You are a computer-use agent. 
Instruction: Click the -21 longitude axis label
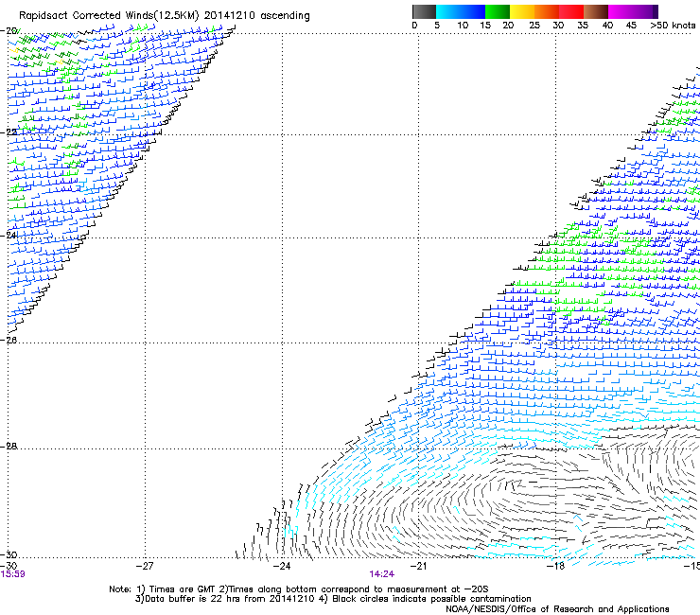[418, 566]
